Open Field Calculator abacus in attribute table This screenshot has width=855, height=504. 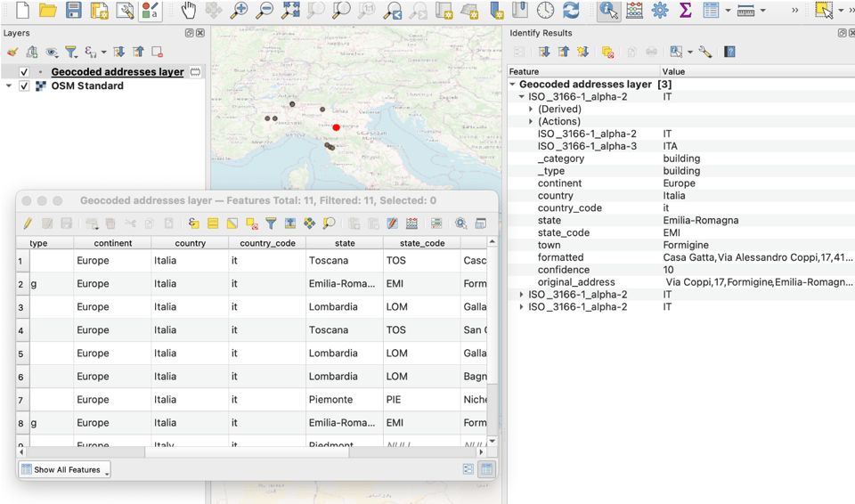click(x=411, y=224)
